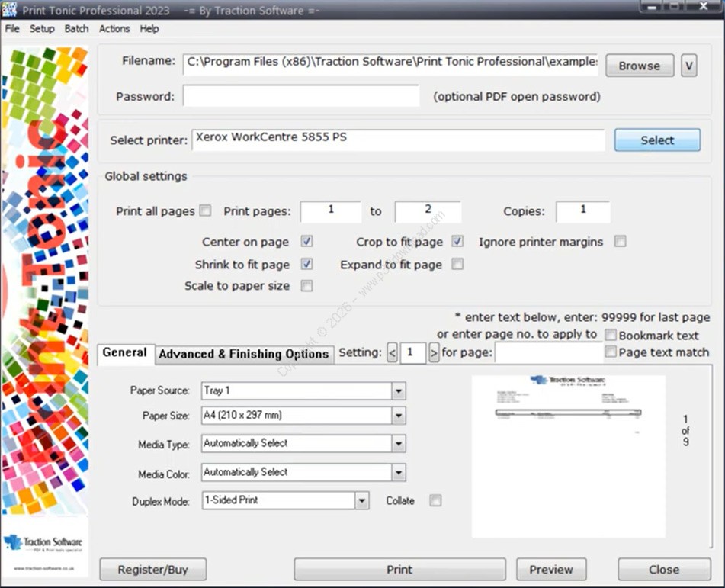
Task: Enable Scale to paper size checkbox
Action: [306, 285]
